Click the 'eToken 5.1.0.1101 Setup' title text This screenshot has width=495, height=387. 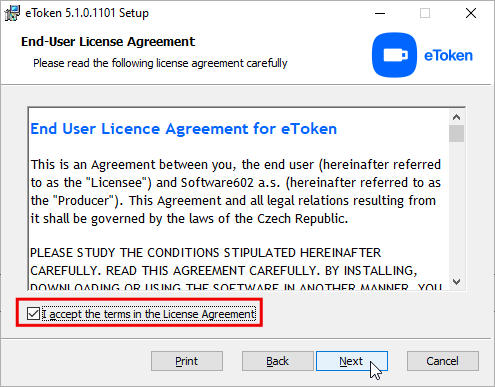tap(87, 13)
